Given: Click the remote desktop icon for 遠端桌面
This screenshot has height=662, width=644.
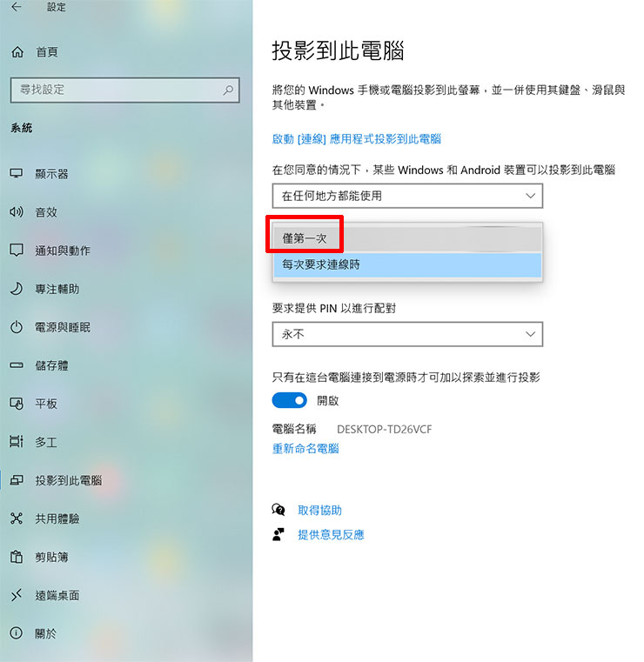Looking at the screenshot, I should click(x=17, y=595).
